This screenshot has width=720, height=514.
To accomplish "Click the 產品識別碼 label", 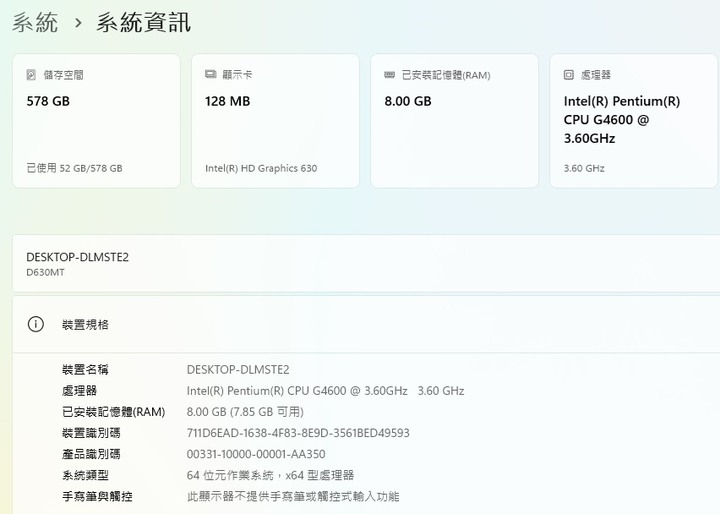I will pyautogui.click(x=91, y=454).
